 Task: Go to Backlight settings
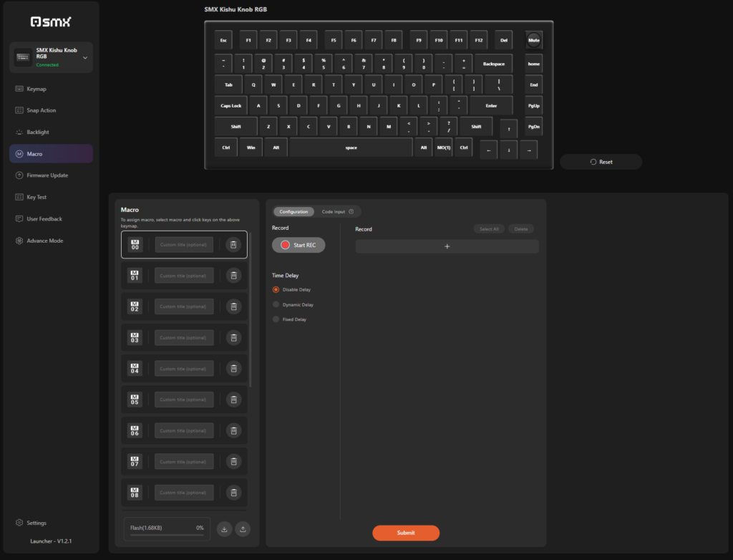(38, 132)
